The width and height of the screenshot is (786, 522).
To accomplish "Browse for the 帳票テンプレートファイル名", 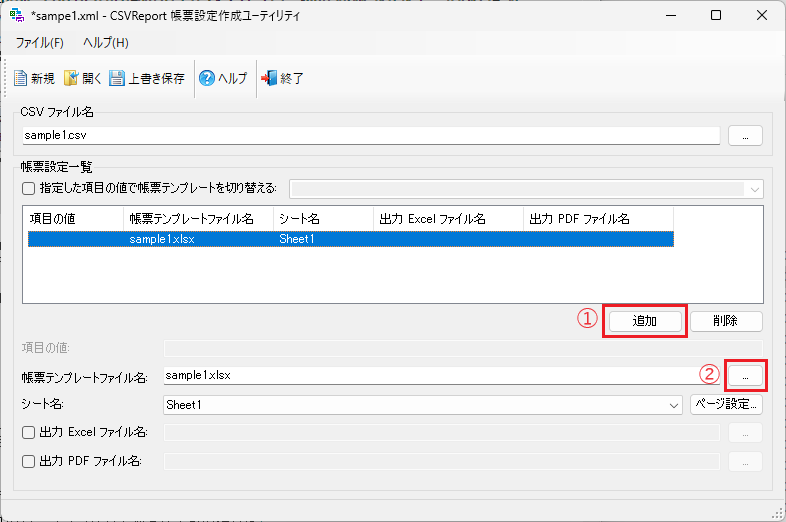I will tap(745, 376).
